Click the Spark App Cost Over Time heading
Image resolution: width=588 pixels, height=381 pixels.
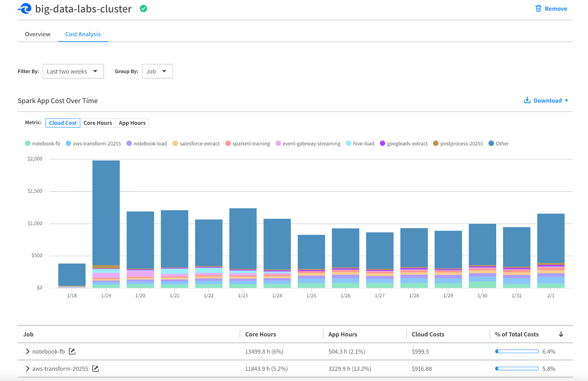click(x=58, y=101)
